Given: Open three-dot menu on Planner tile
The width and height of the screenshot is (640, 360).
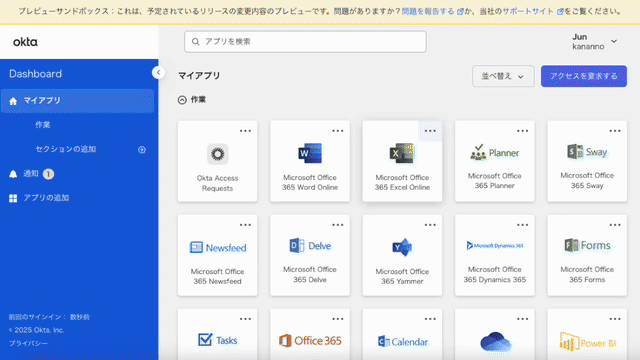Looking at the screenshot, I should click(x=522, y=131).
